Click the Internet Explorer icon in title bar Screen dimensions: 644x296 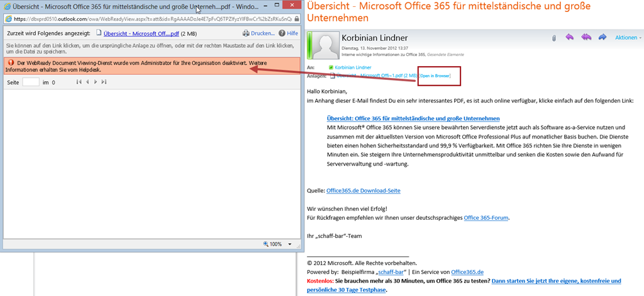coord(7,6)
